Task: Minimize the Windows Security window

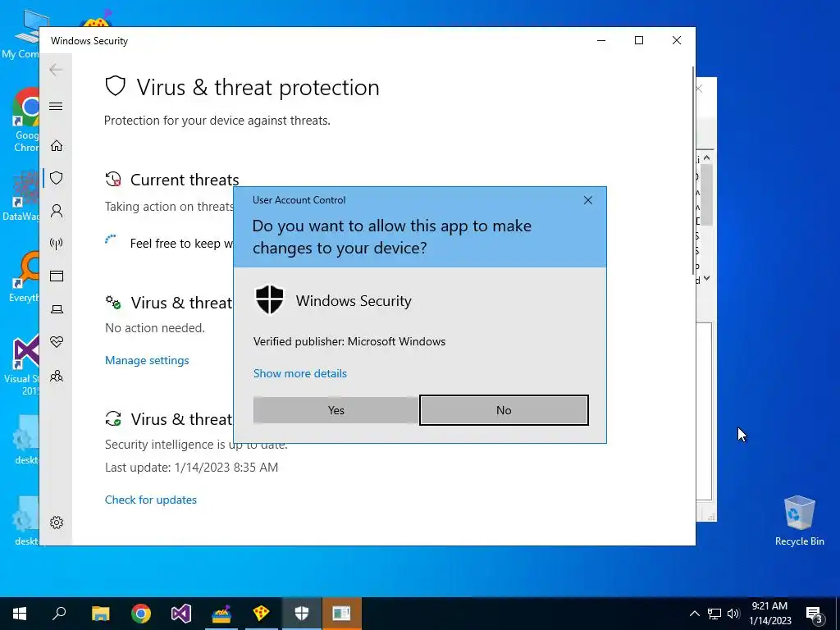Action: (601, 41)
